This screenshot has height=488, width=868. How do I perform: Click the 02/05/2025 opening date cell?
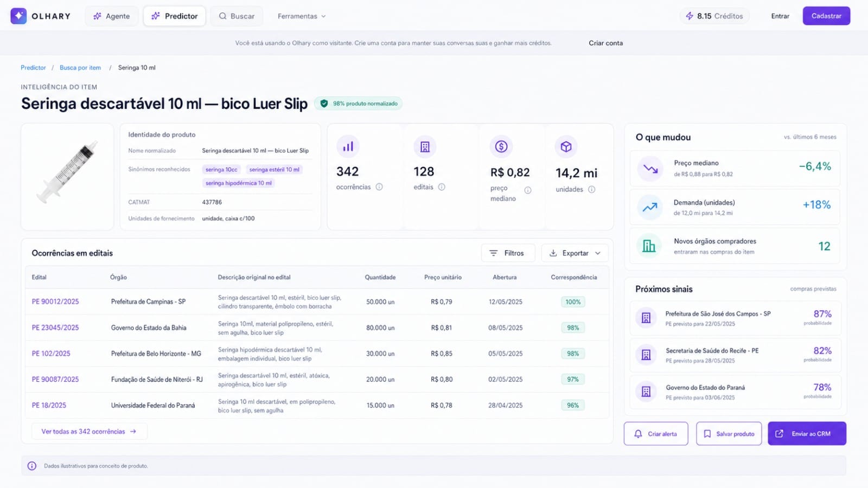[x=506, y=380]
